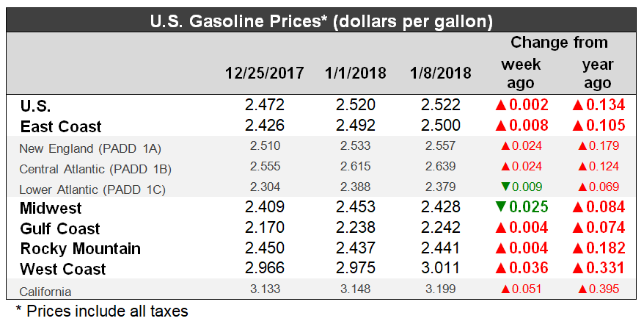
Task: Click the red up triangle next to 0.036
Action: [x=502, y=269]
